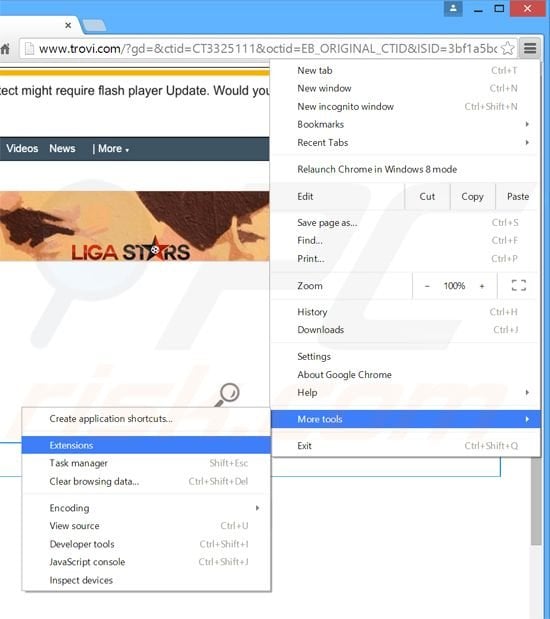Open the More dropdown on Trovi navbar
The image size is (550, 619).
tap(113, 149)
